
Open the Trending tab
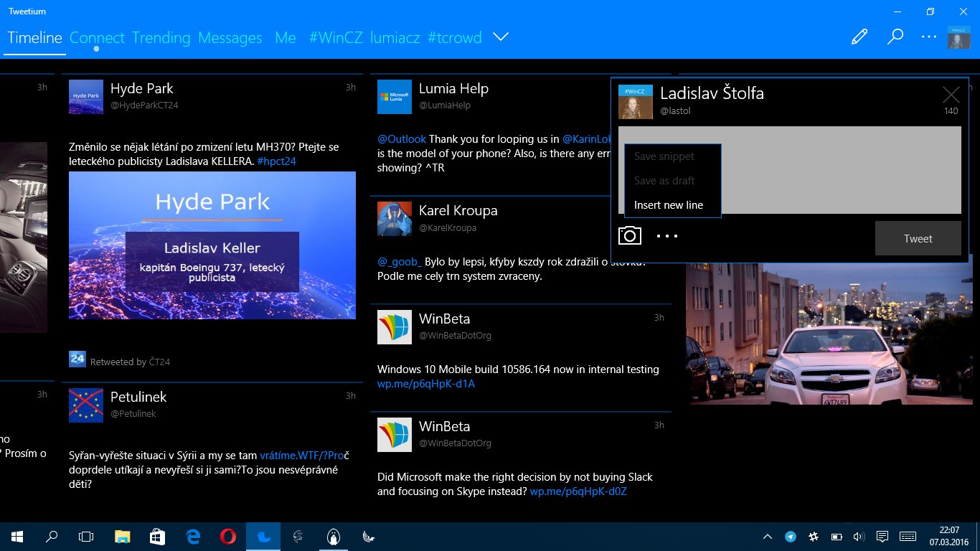point(161,38)
